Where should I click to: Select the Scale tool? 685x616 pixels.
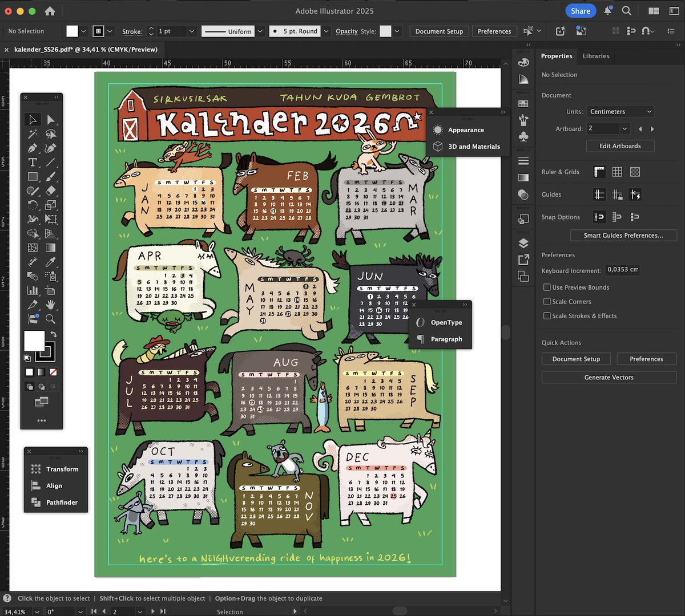pyautogui.click(x=51, y=205)
